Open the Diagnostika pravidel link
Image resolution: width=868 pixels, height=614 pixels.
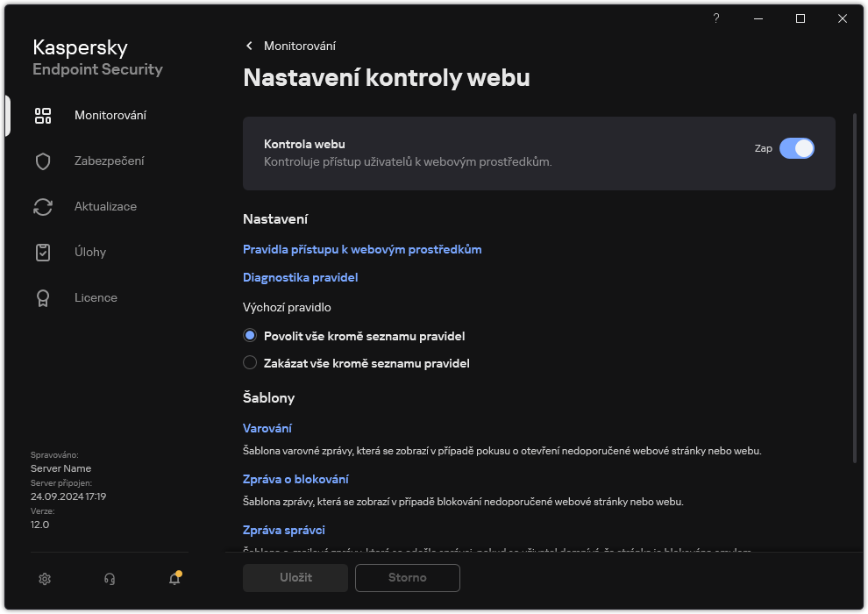coord(300,277)
